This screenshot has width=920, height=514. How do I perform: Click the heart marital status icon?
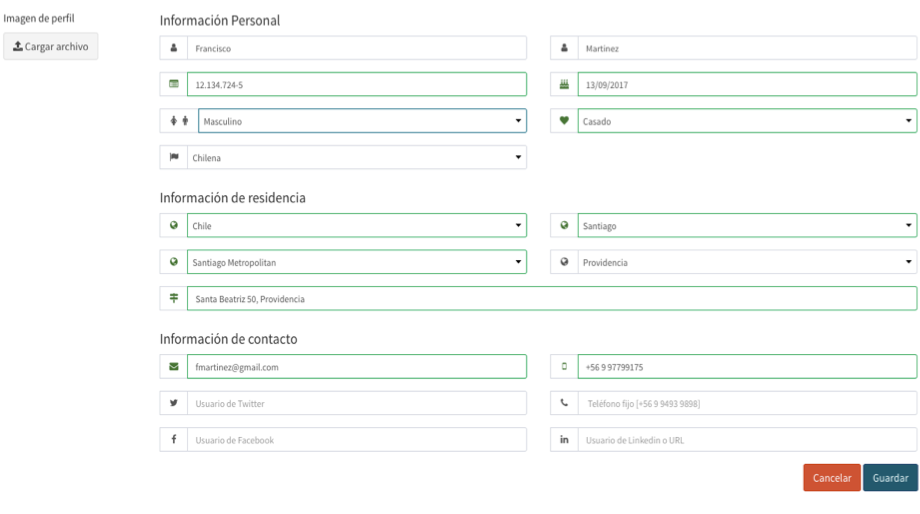point(564,121)
